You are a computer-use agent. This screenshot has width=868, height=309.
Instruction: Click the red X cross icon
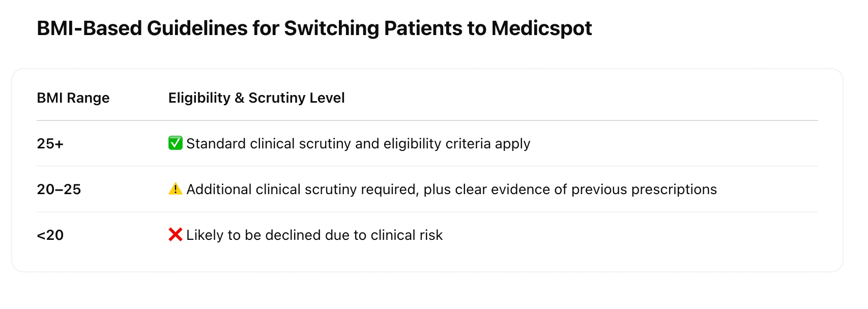pos(175,235)
